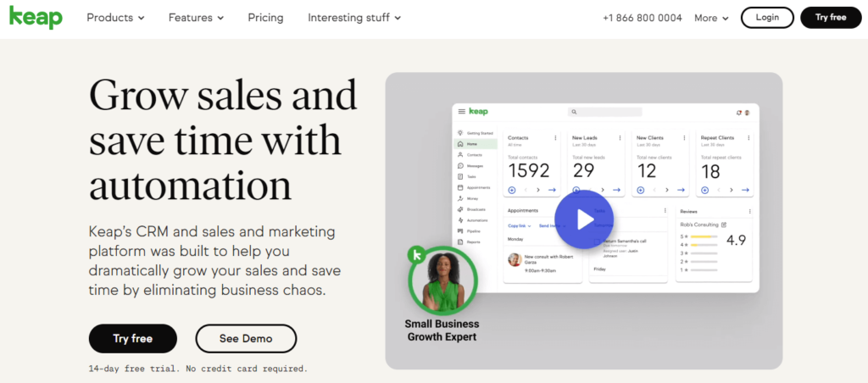The width and height of the screenshot is (868, 383).
Task: Click next chevron on the Repeat Clients card
Action: (x=732, y=190)
